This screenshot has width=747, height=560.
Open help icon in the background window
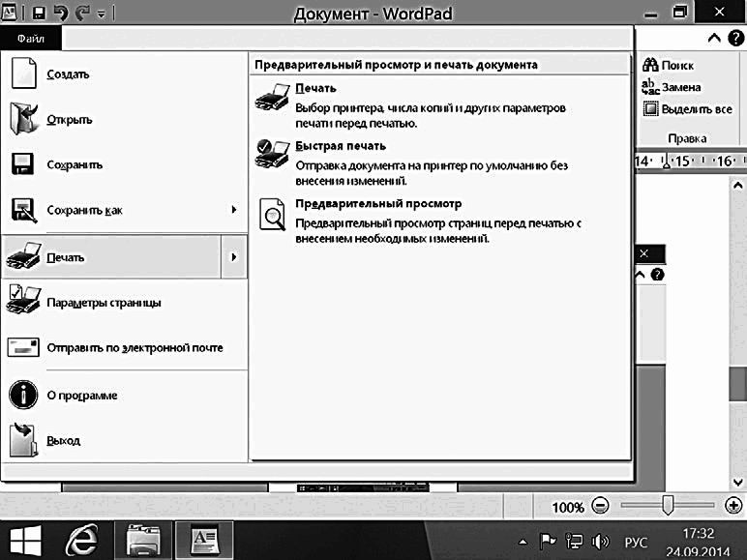[x=657, y=275]
